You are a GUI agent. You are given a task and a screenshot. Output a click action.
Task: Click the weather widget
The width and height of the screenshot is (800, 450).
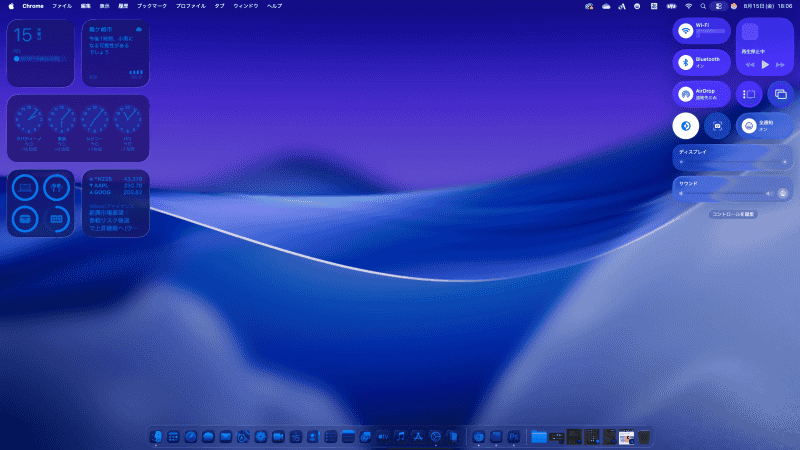pyautogui.click(x=115, y=53)
